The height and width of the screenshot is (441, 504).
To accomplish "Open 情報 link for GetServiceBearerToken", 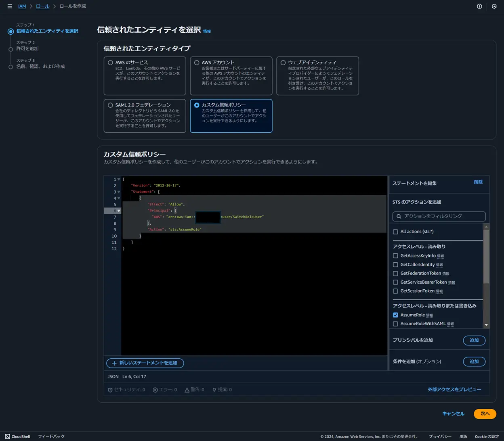I will click(451, 282).
